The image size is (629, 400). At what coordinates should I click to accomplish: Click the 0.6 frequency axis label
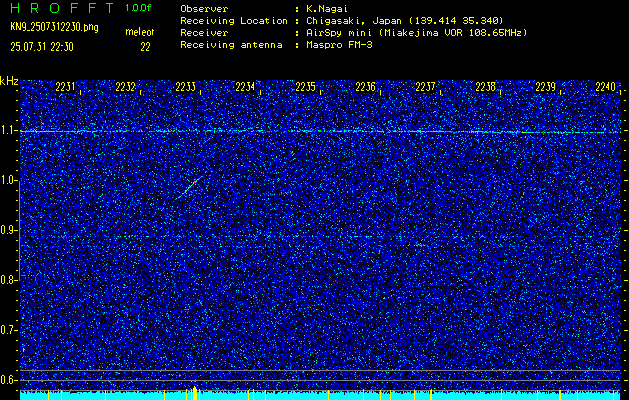pos(8,380)
